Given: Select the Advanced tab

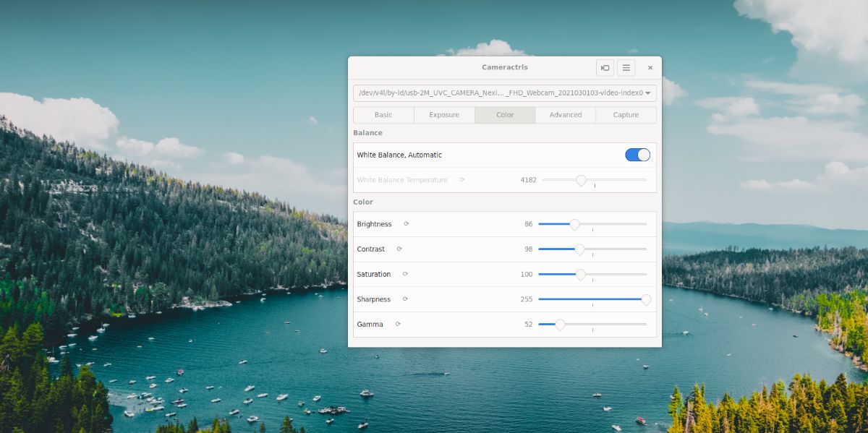Looking at the screenshot, I should coord(566,115).
